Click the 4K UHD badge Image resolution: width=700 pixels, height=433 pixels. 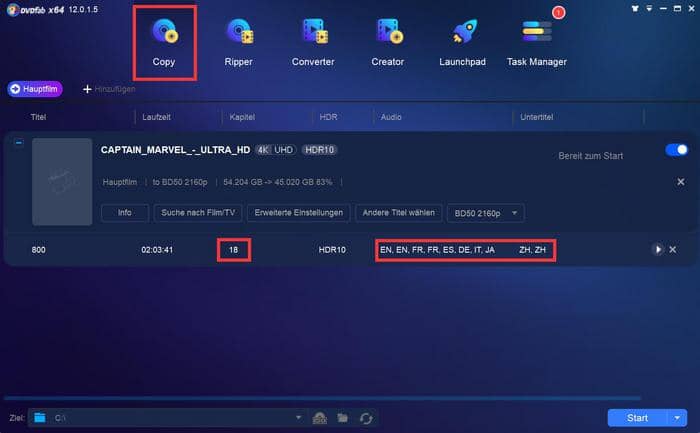[x=275, y=150]
